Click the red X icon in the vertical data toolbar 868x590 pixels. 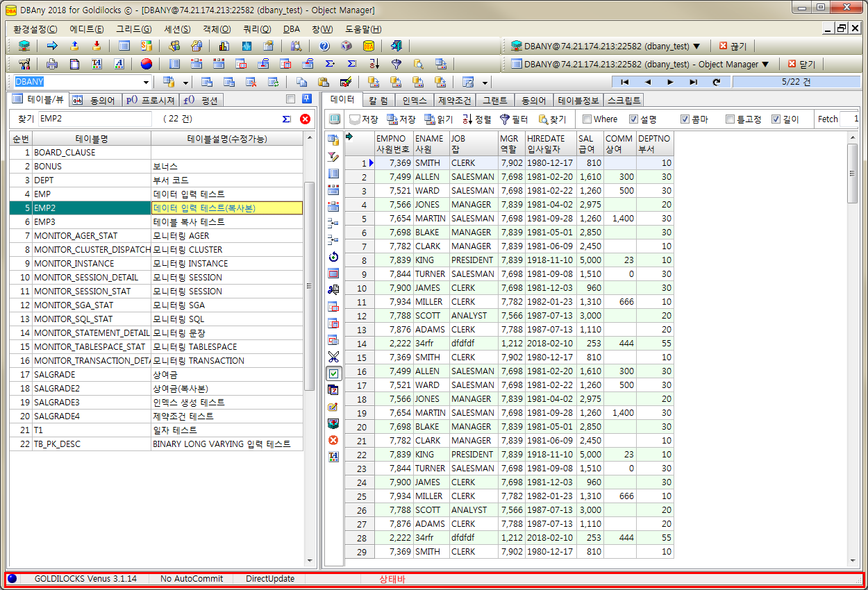pos(334,440)
